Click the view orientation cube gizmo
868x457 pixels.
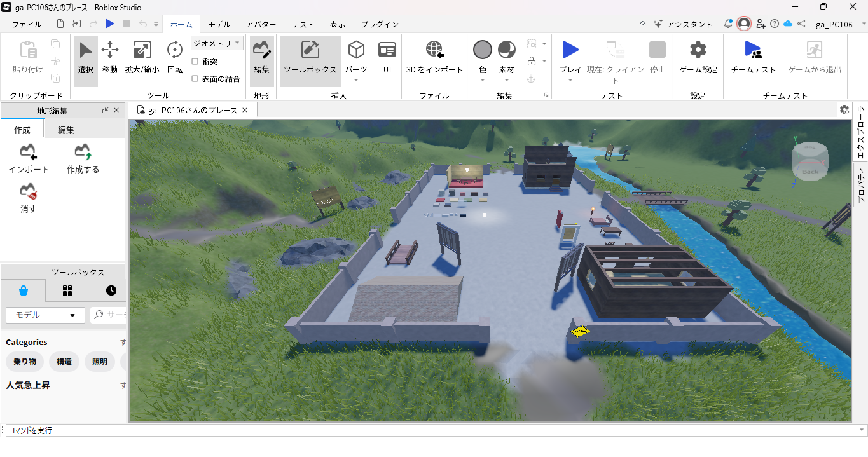click(809, 161)
